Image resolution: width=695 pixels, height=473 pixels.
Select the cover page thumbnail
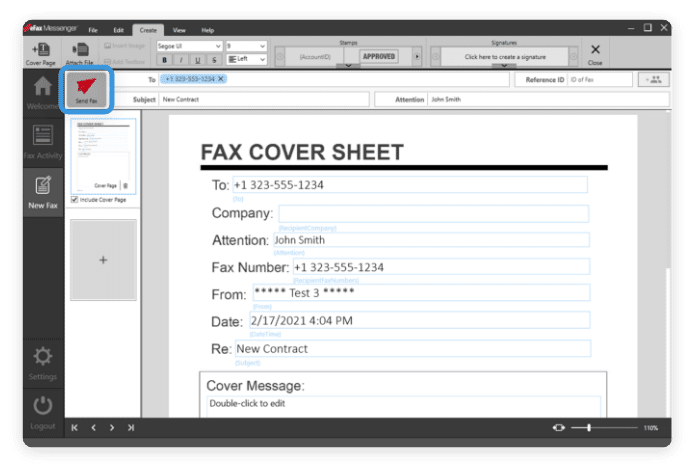point(103,156)
